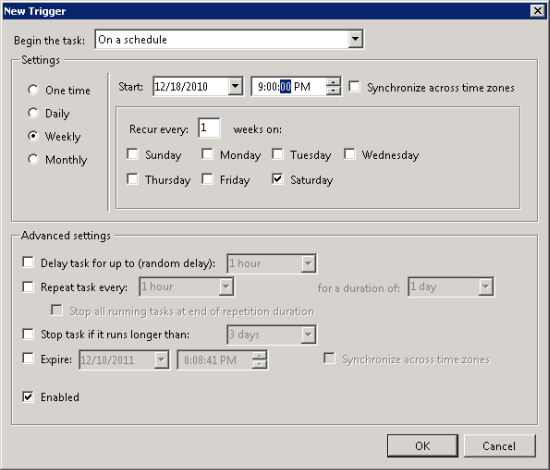Check Synchronize across time zones on the Expire row
Viewport: 550px width, 470px height.
[x=329, y=358]
